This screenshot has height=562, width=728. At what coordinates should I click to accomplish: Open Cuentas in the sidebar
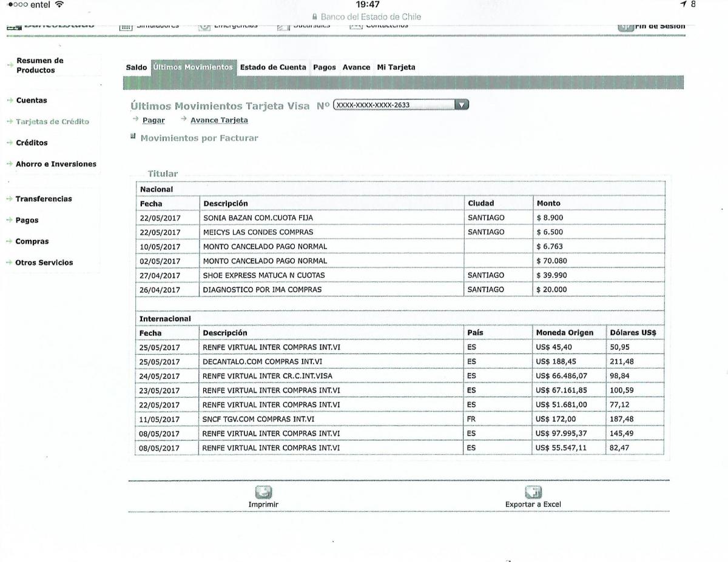click(32, 101)
